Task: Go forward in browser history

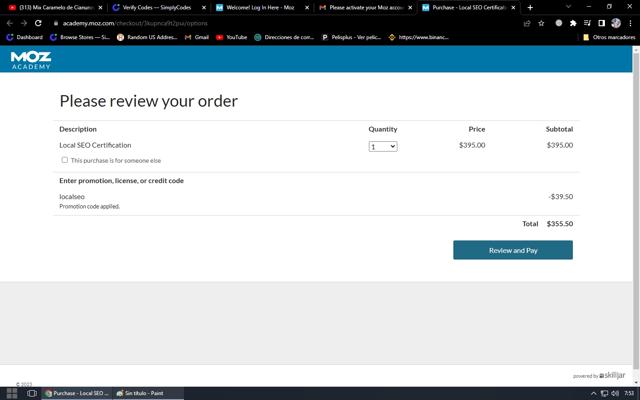Action: coord(24,23)
